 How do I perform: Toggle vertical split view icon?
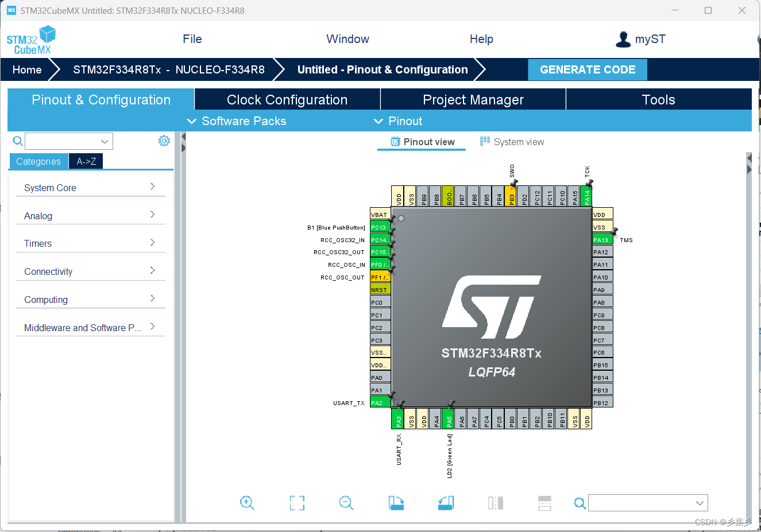pyautogui.click(x=496, y=503)
